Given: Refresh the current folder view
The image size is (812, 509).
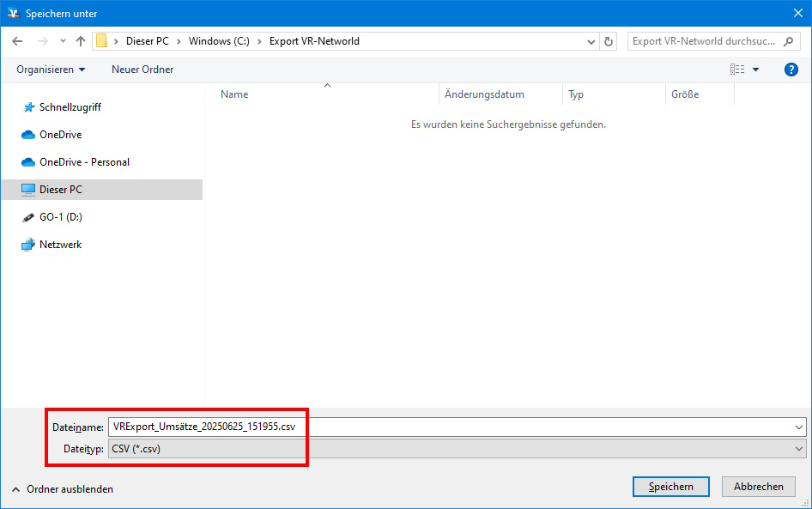Looking at the screenshot, I should 609,41.
